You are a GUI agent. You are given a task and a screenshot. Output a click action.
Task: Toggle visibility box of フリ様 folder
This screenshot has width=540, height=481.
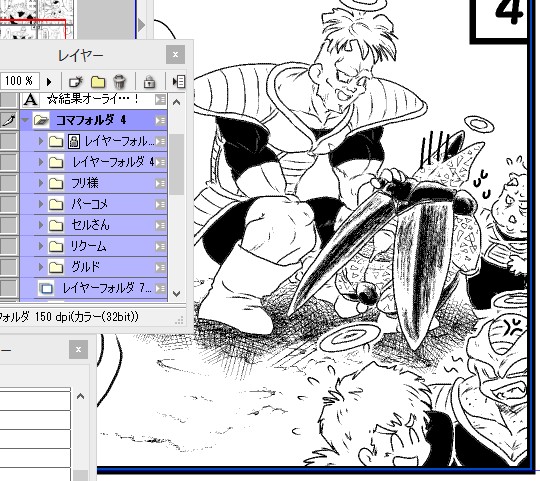pyautogui.click(x=9, y=184)
